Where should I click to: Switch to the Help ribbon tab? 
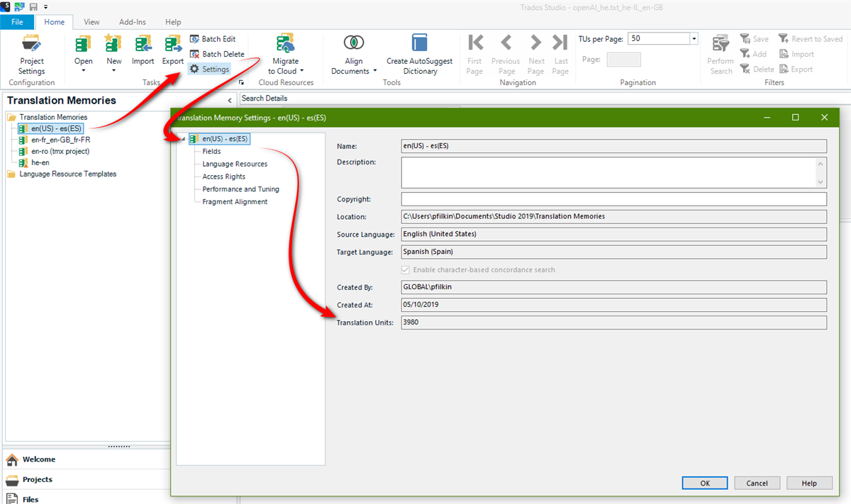173,22
